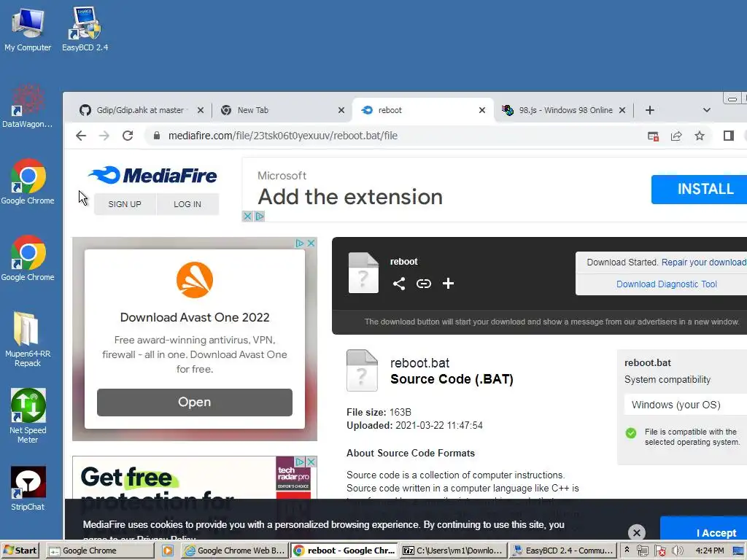Click the orange media player taskbar icon

(168, 551)
